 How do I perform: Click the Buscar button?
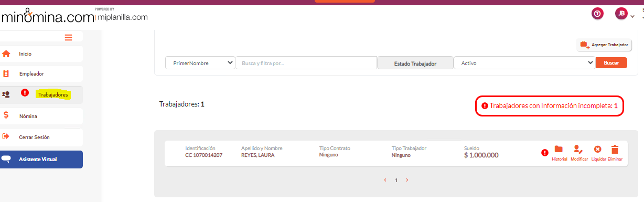click(x=611, y=62)
